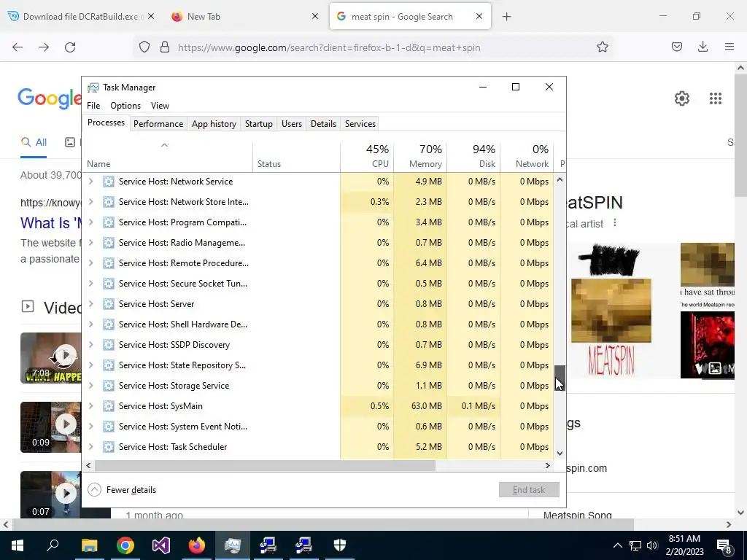
Task: Click the End task button
Action: [x=529, y=489]
